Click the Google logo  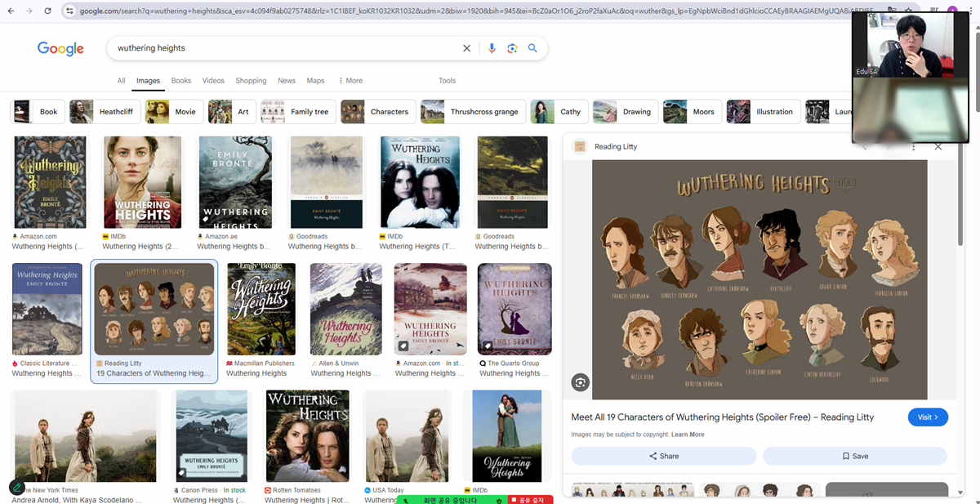tap(60, 48)
